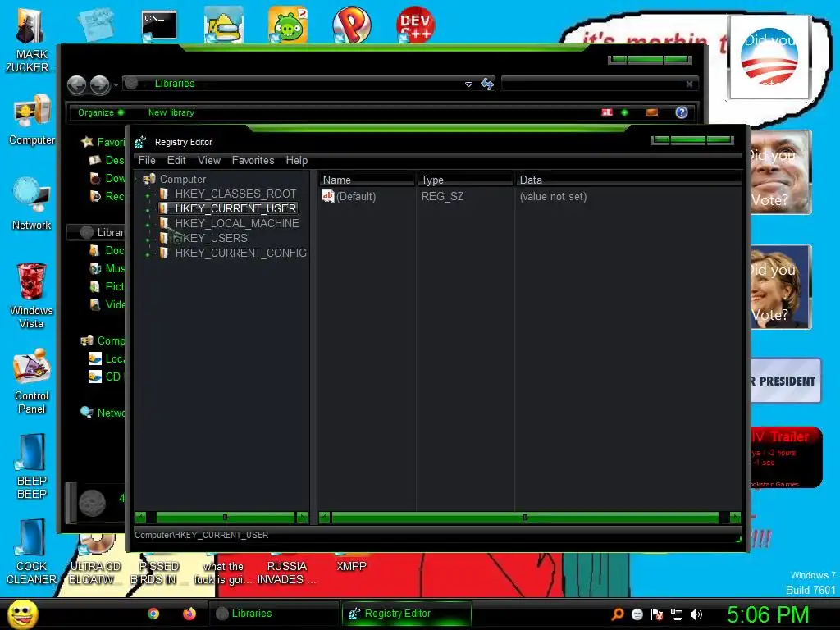Click the (value not set) data cell

click(x=553, y=197)
